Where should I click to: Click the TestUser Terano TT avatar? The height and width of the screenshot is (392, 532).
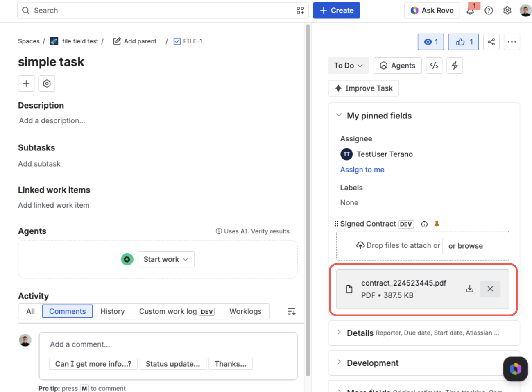[x=346, y=154]
